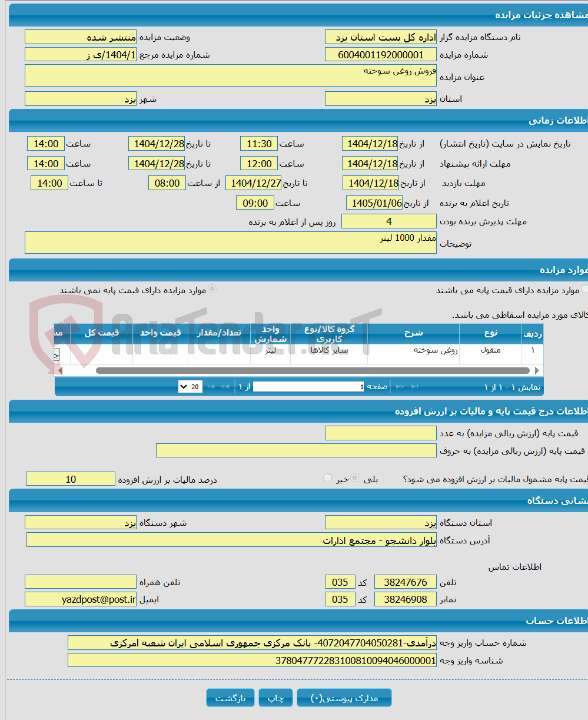Screen dimensions: 588x720
Task: Click deposit account number field
Action: coord(252,643)
